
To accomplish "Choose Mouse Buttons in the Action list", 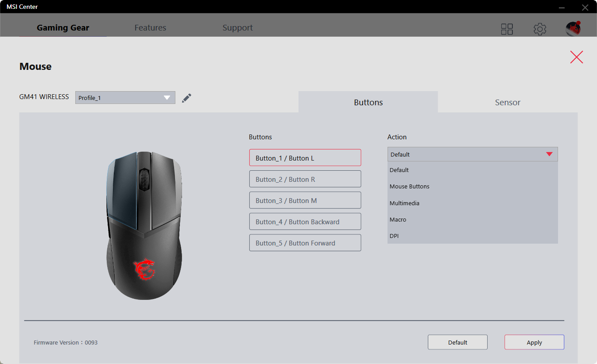I will [473, 186].
